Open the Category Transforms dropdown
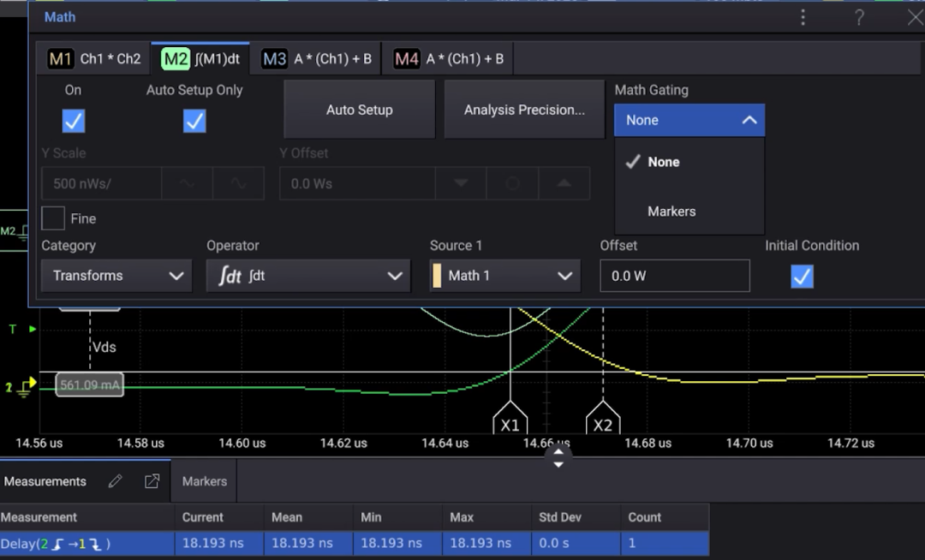This screenshot has width=925, height=560. 116,275
